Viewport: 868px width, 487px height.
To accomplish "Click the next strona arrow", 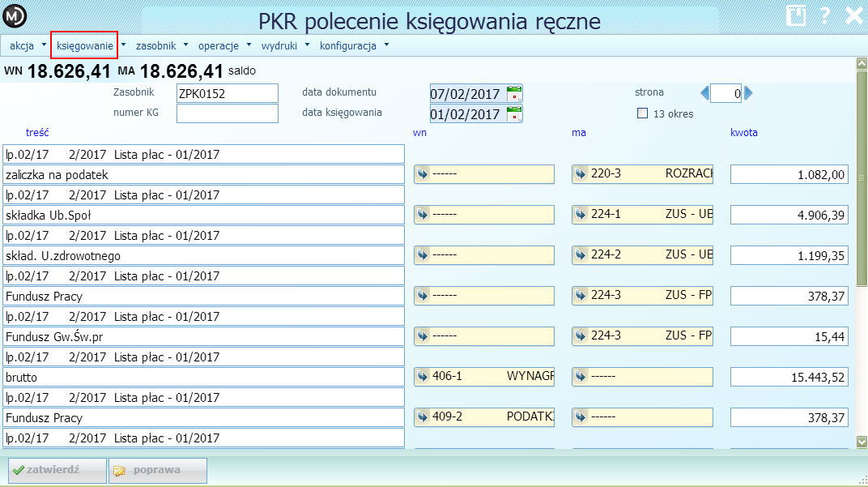I will (x=747, y=92).
